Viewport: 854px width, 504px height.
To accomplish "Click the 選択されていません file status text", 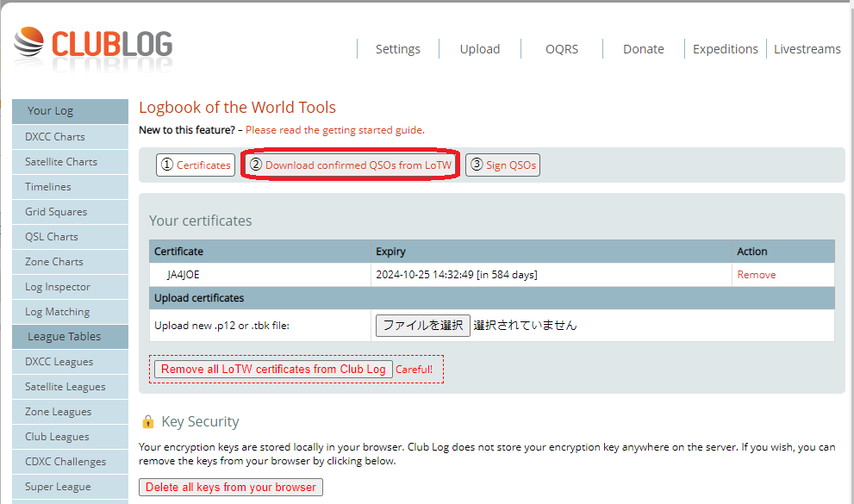I will (525, 326).
